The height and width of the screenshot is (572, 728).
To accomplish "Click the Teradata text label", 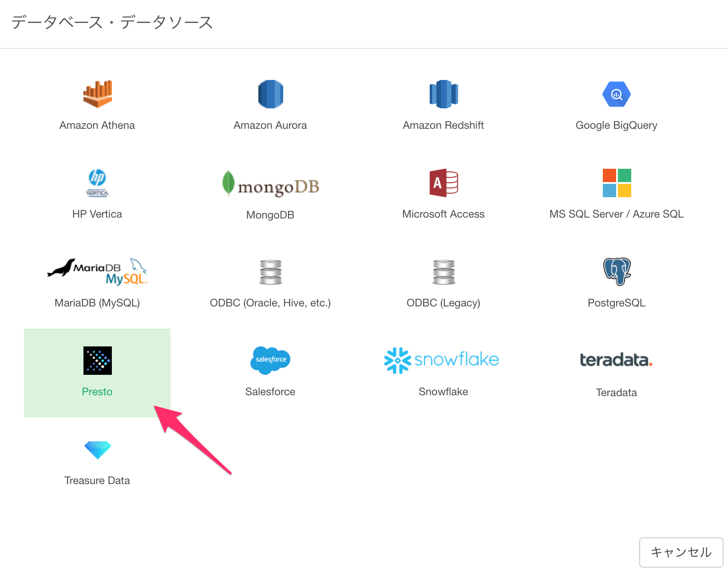I will [x=617, y=393].
